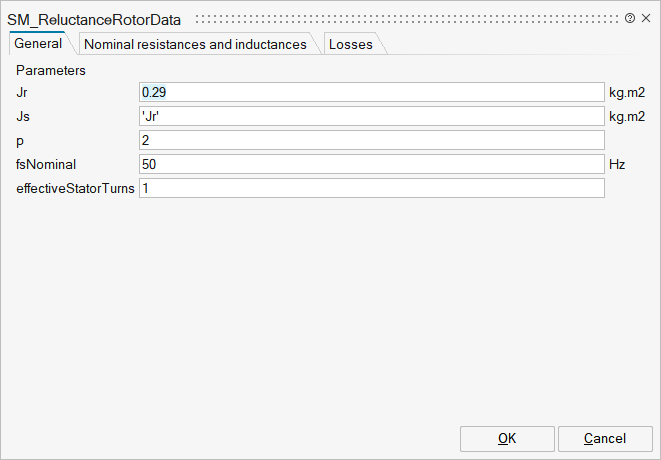
Task: Switch to the General tab
Action: [x=38, y=44]
